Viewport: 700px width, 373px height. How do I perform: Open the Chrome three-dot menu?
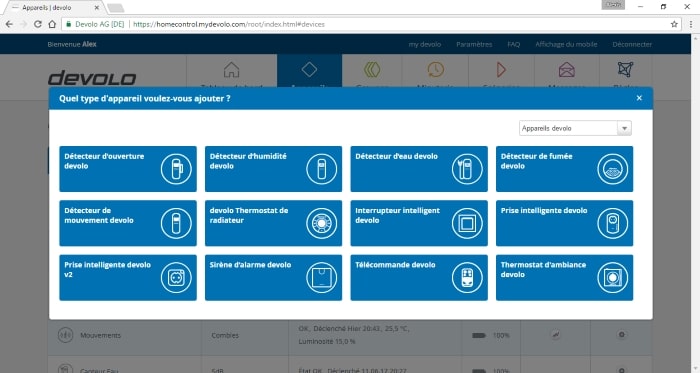pos(691,24)
